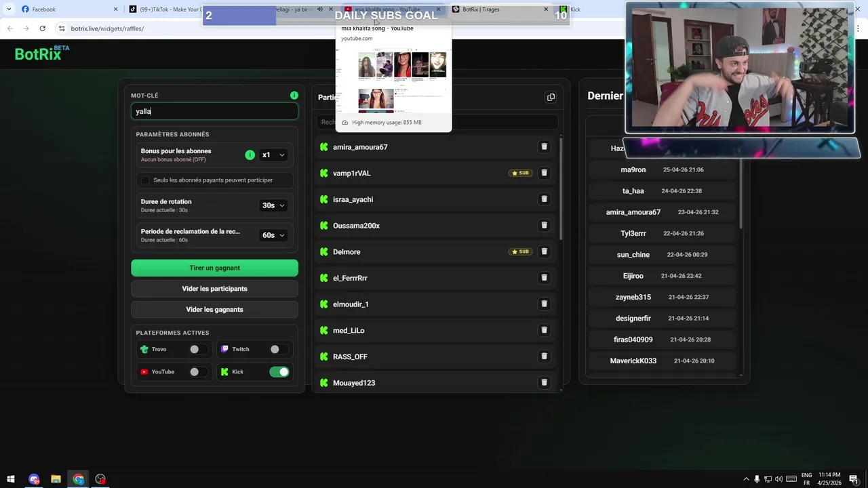Screen dimensions: 868x488
Task: Click participant name Oussama200x
Action: tap(356, 226)
